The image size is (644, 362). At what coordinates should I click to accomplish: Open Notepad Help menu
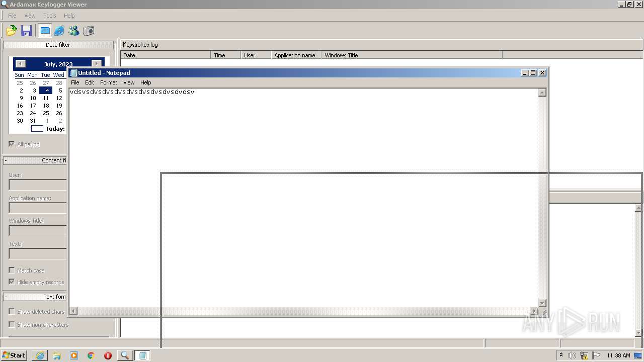coord(145,82)
